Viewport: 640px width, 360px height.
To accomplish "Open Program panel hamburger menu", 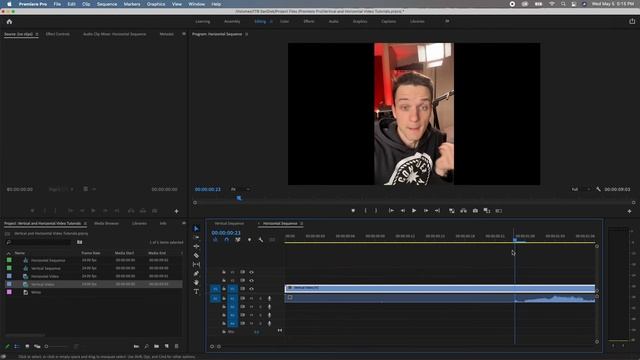I will pos(247,34).
